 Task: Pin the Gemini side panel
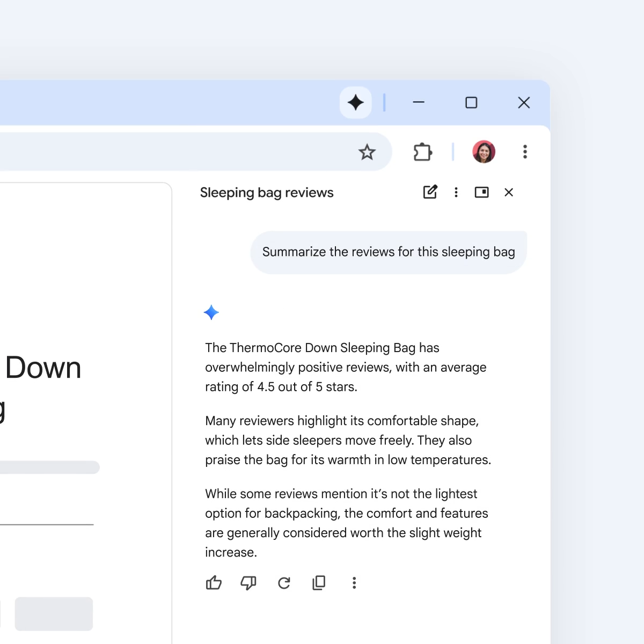click(481, 192)
